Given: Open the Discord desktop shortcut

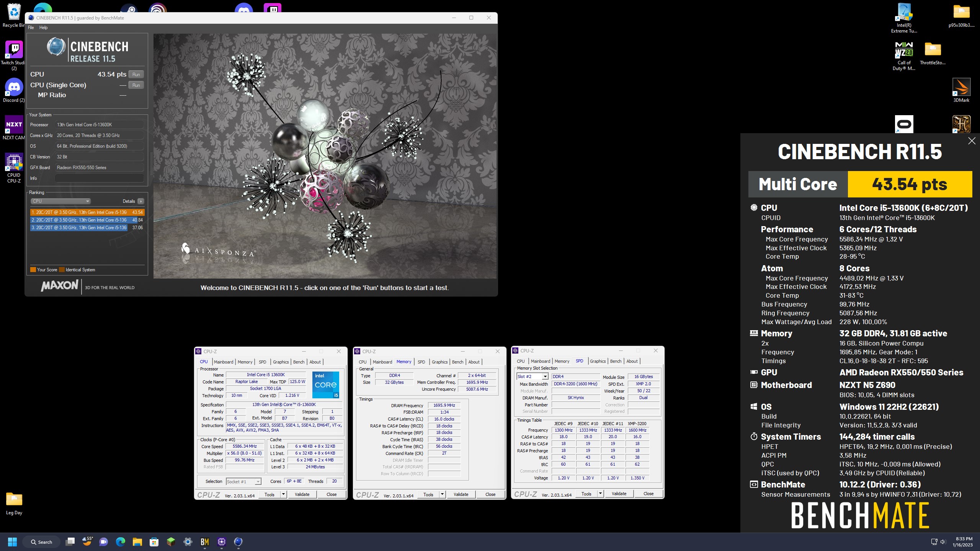Looking at the screenshot, I should pos(14,91).
